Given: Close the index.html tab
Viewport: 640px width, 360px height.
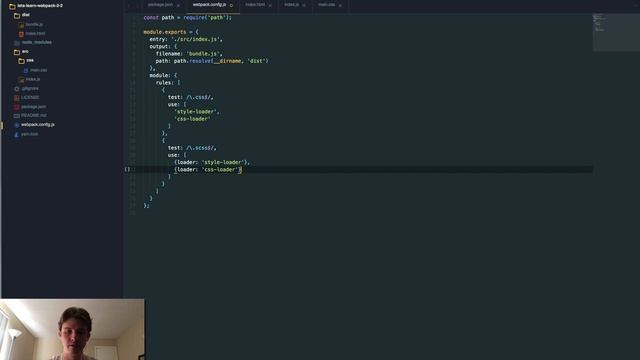Looking at the screenshot, I should click(x=270, y=5).
